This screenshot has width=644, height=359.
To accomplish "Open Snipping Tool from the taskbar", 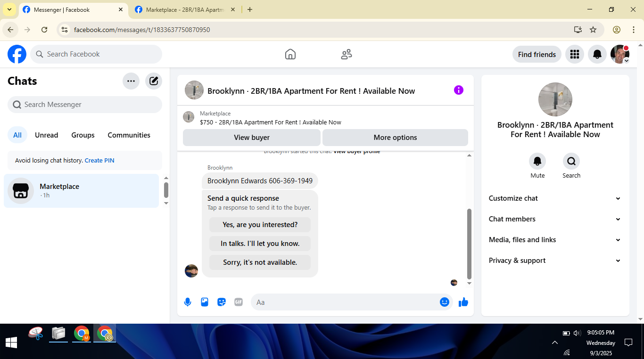I will click(36, 334).
